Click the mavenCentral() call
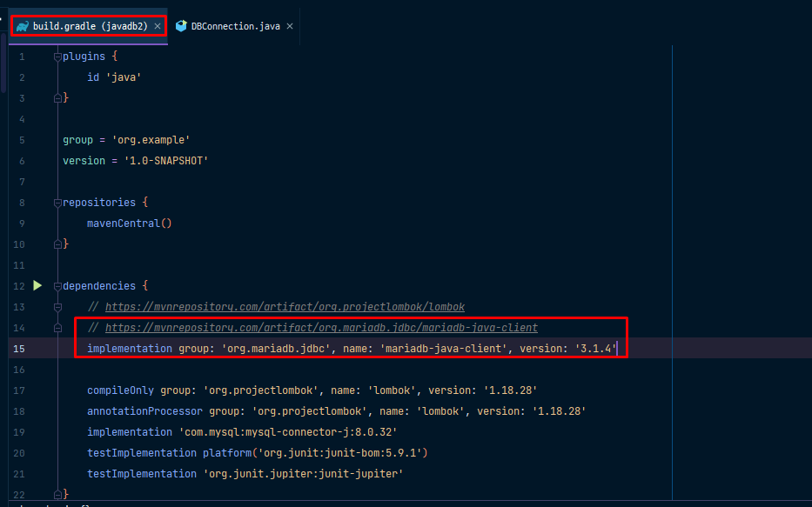 [x=129, y=223]
